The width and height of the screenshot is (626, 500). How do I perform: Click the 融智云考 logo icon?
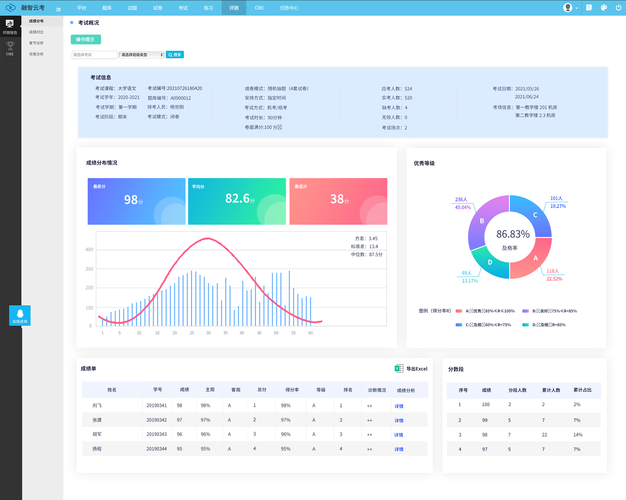11,7
